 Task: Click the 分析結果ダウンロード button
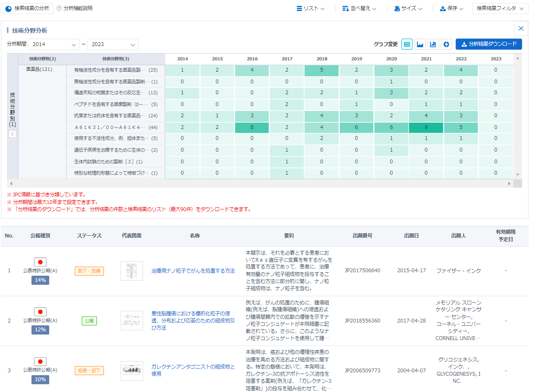click(489, 44)
